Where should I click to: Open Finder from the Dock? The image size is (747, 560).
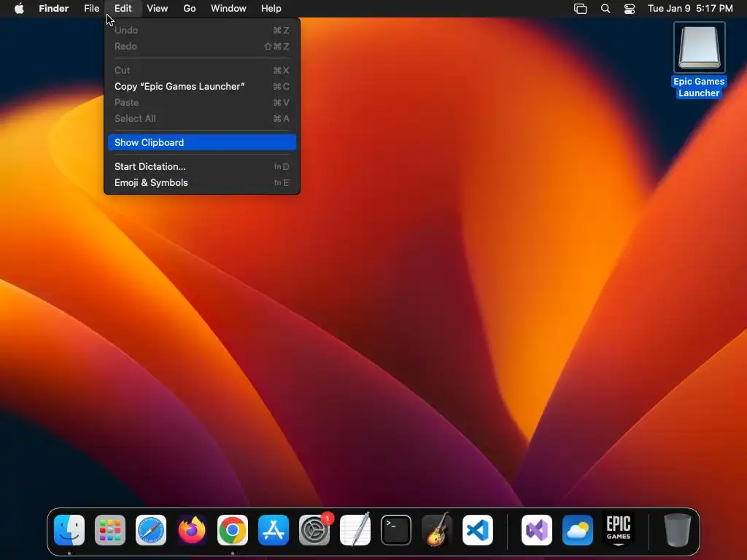click(x=69, y=530)
